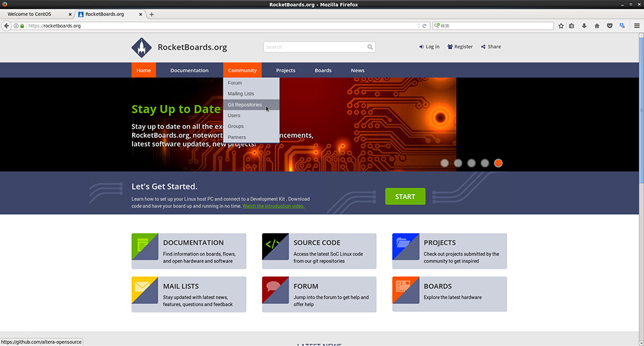Click the Stay Up to Date heading

tap(176, 109)
